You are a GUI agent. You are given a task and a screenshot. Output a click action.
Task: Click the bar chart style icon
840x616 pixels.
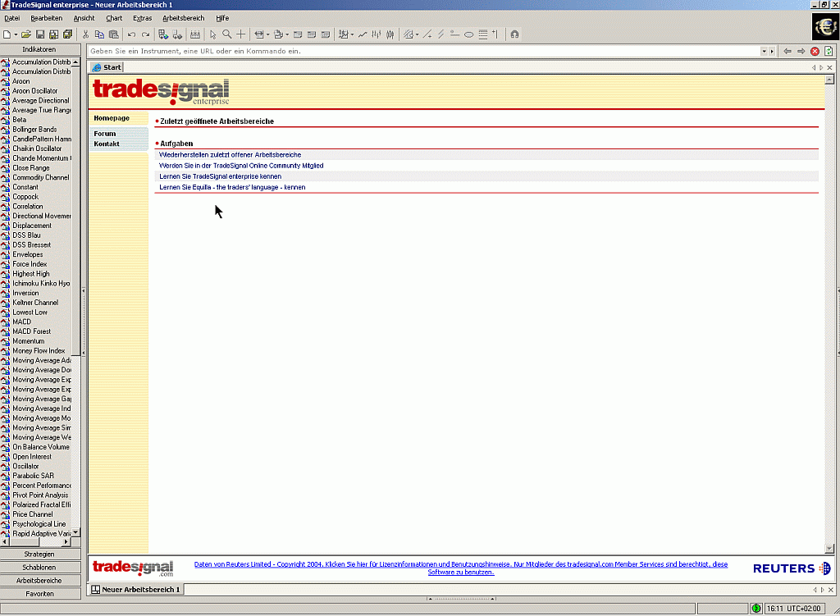377,34
